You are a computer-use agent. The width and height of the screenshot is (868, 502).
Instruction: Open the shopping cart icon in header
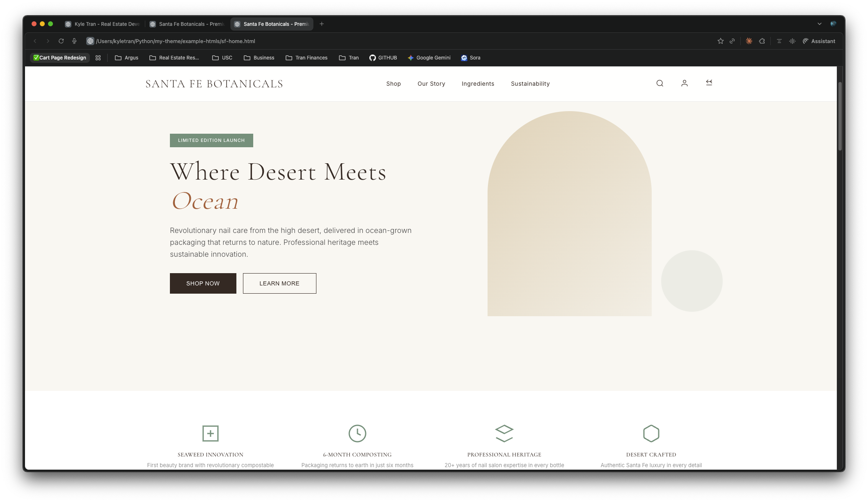[x=709, y=83]
